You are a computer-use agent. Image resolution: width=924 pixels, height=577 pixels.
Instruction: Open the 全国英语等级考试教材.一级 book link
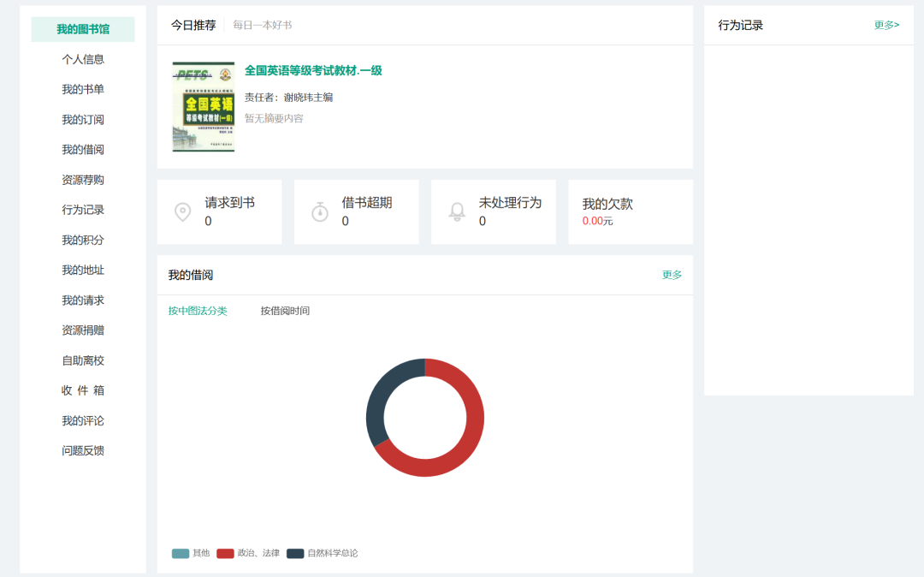coord(312,69)
